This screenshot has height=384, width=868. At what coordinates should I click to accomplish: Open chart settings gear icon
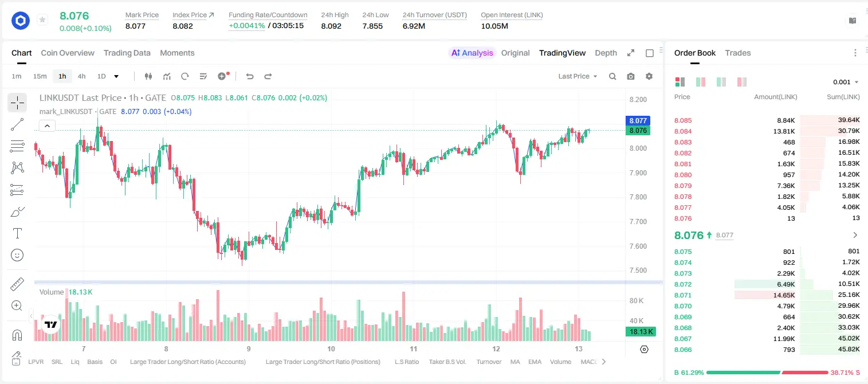click(649, 76)
